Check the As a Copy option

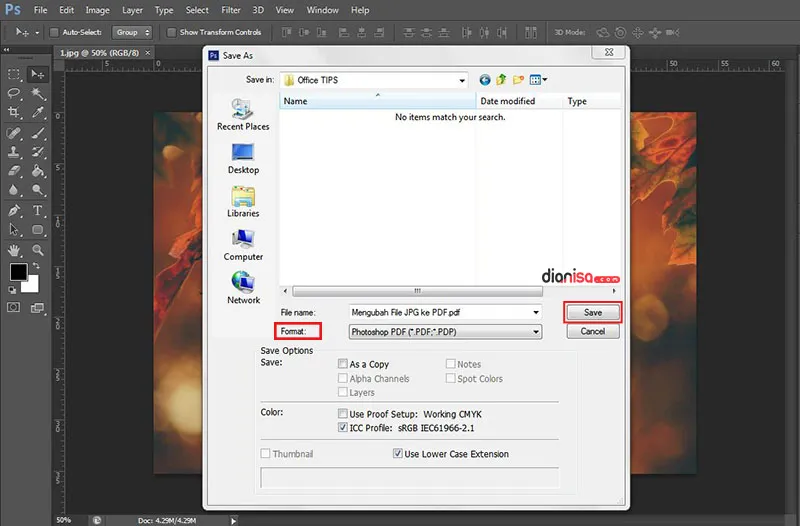[342, 364]
